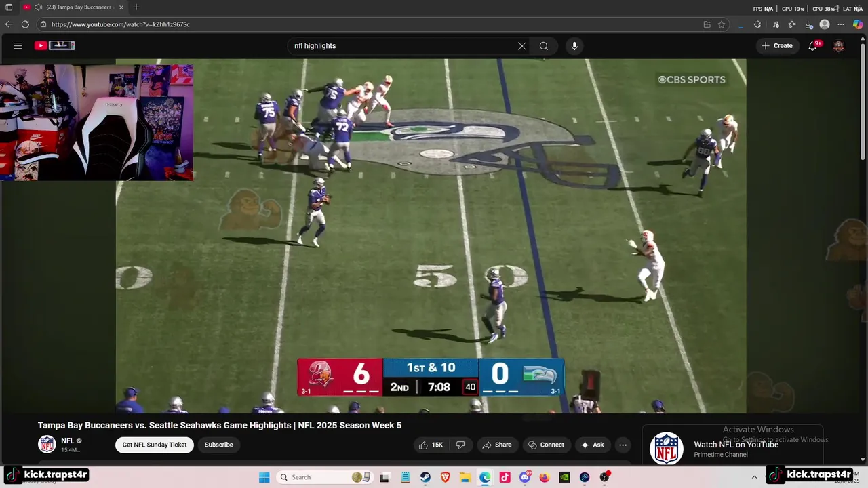Screen dimensions: 868x488
Task: Click the Connect button
Action: pos(546,445)
